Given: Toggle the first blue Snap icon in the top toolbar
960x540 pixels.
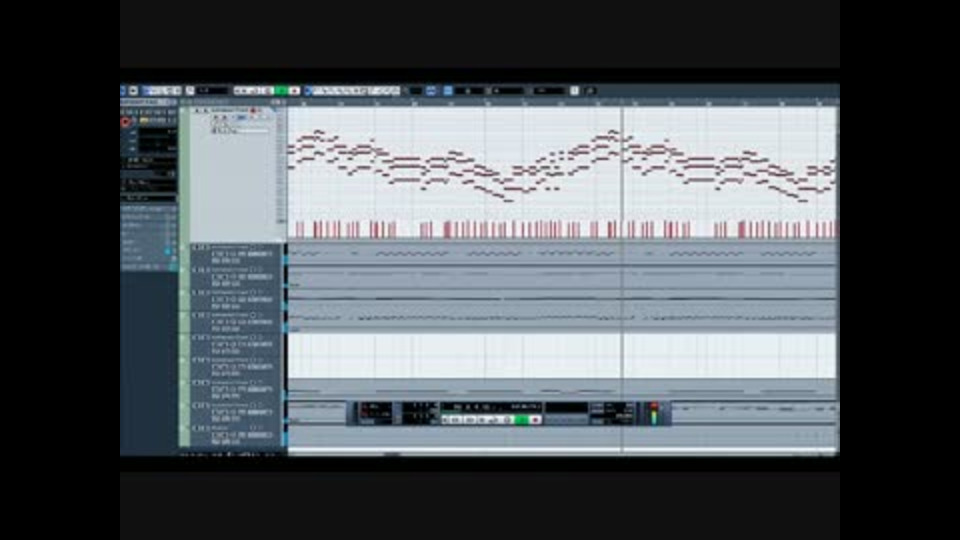Looking at the screenshot, I should 431,91.
